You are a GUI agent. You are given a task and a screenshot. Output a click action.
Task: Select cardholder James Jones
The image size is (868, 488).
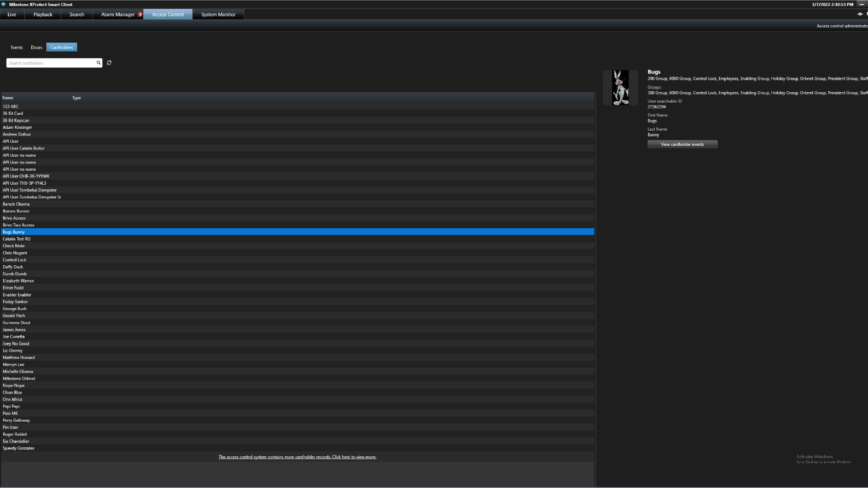[297, 330]
